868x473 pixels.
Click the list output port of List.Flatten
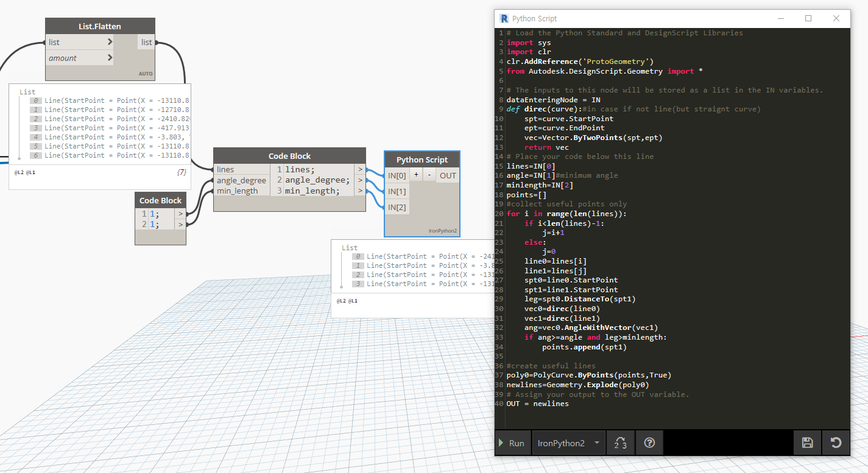(x=147, y=42)
